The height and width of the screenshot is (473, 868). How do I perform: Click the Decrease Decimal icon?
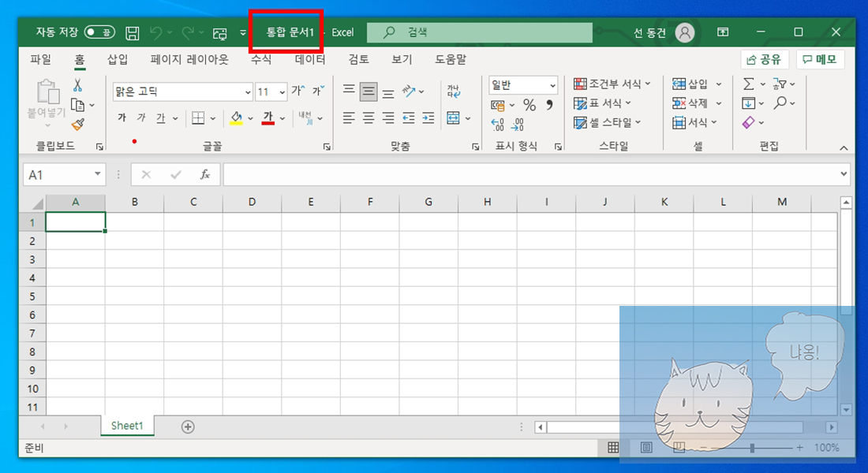pos(518,125)
